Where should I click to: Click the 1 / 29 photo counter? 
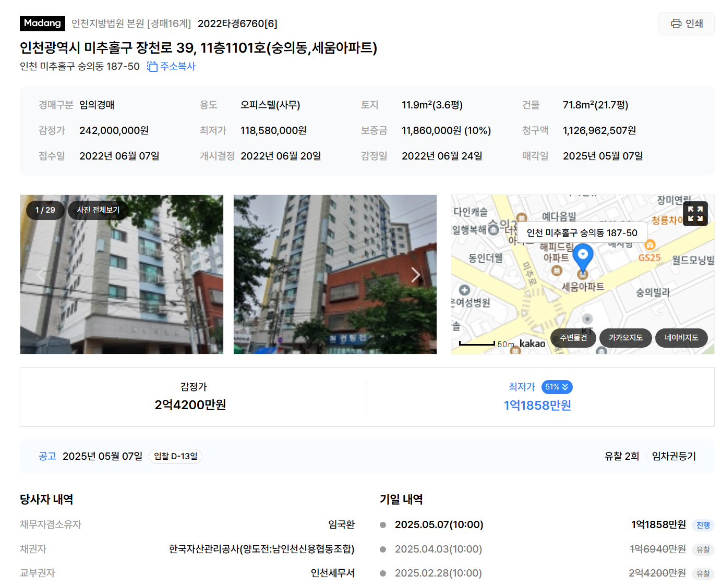[45, 210]
